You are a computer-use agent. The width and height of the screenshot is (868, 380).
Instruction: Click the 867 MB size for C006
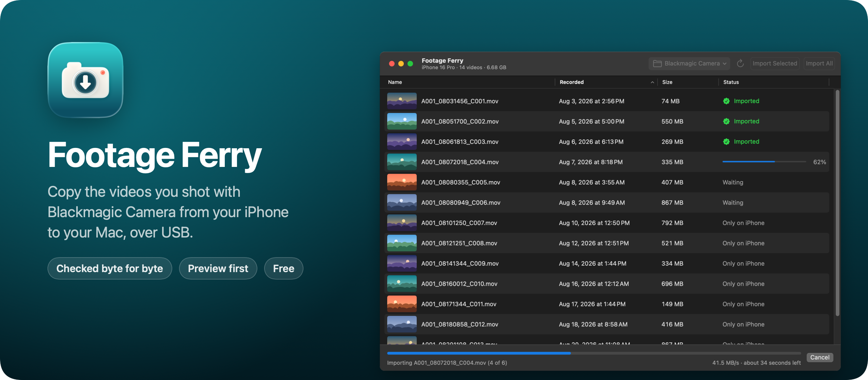[672, 203]
